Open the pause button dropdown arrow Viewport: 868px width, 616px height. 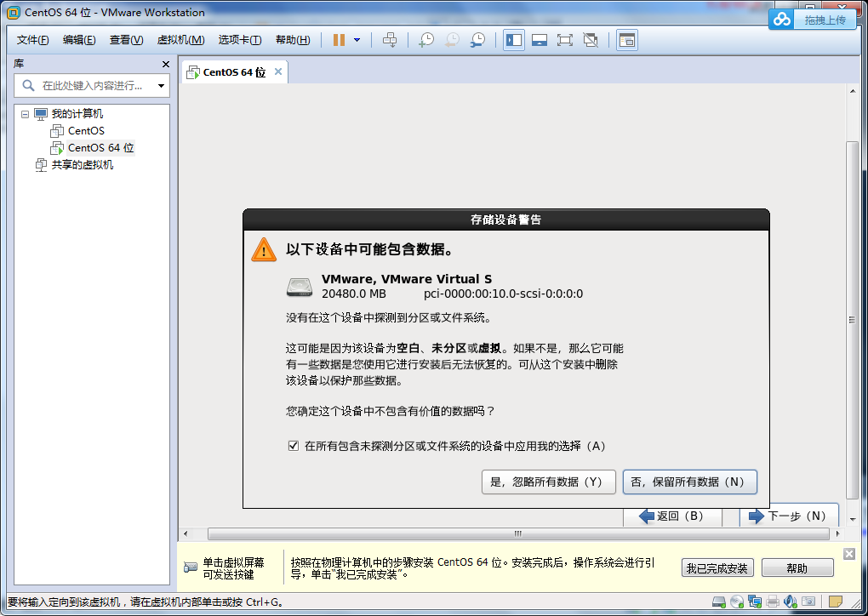click(358, 39)
